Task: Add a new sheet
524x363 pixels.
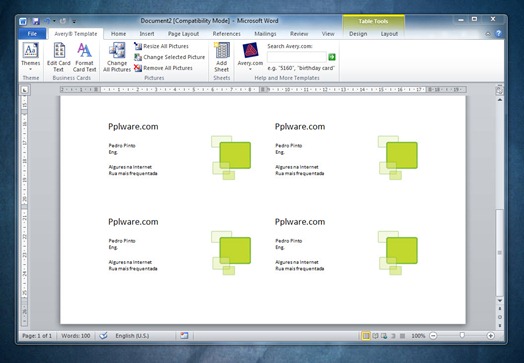Action: [222, 57]
